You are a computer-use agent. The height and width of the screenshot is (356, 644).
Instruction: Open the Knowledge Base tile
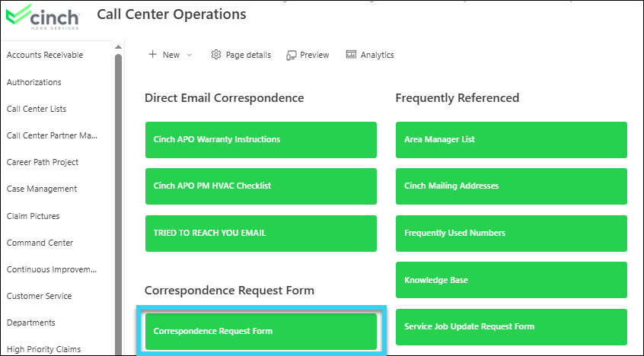point(512,280)
